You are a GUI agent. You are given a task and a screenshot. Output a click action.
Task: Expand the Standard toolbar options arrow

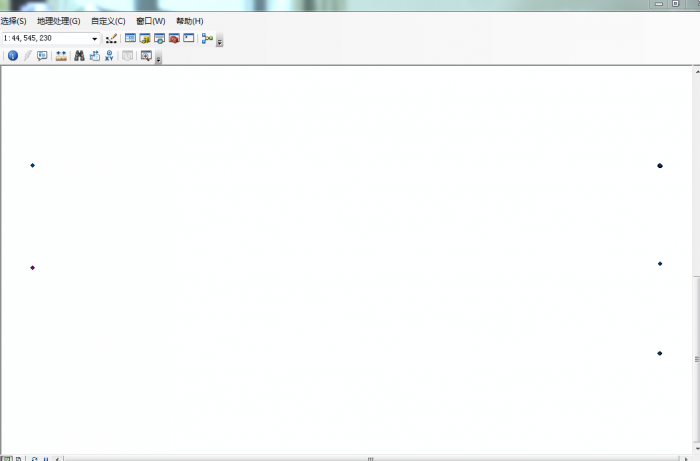click(x=219, y=42)
